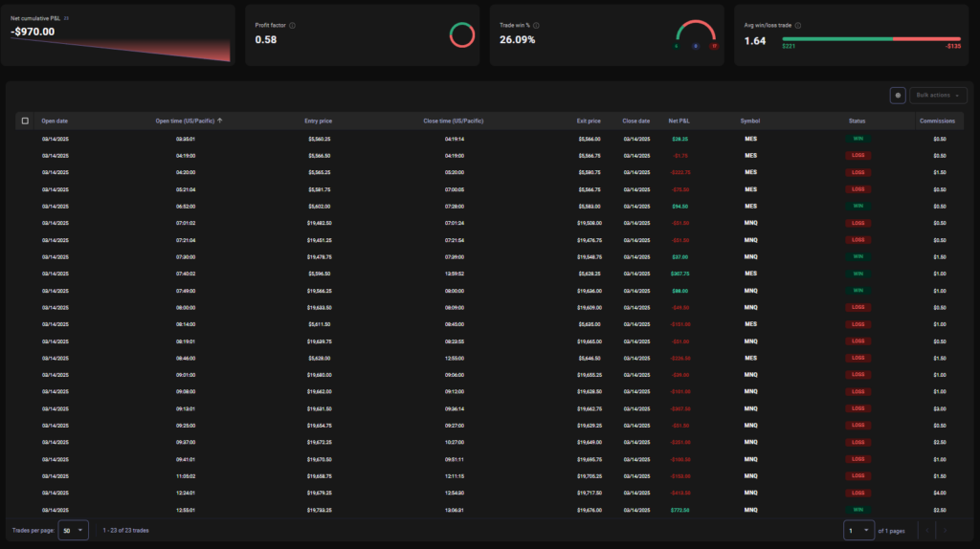Click the blue breakeven count badge under gauge
Screen dimensions: 980x549
[695, 46]
